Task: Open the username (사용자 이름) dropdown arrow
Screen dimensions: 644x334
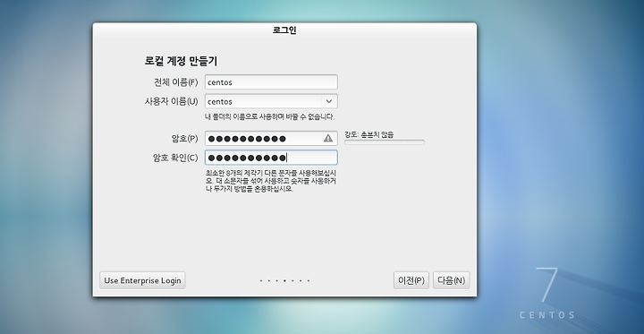Action: 329,101
